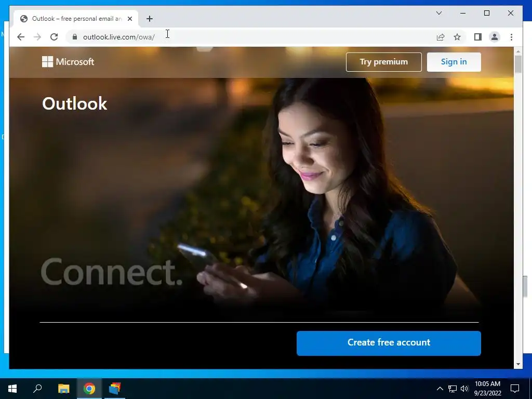
Task: Click the Try premium button
Action: point(384,62)
